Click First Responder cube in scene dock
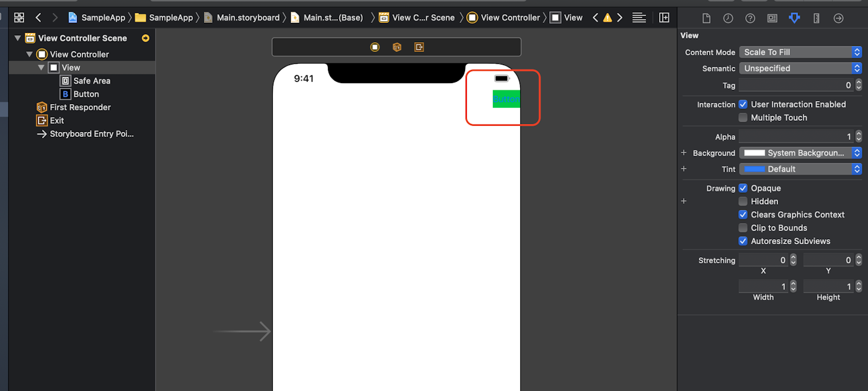This screenshot has width=868, height=391. tap(397, 47)
